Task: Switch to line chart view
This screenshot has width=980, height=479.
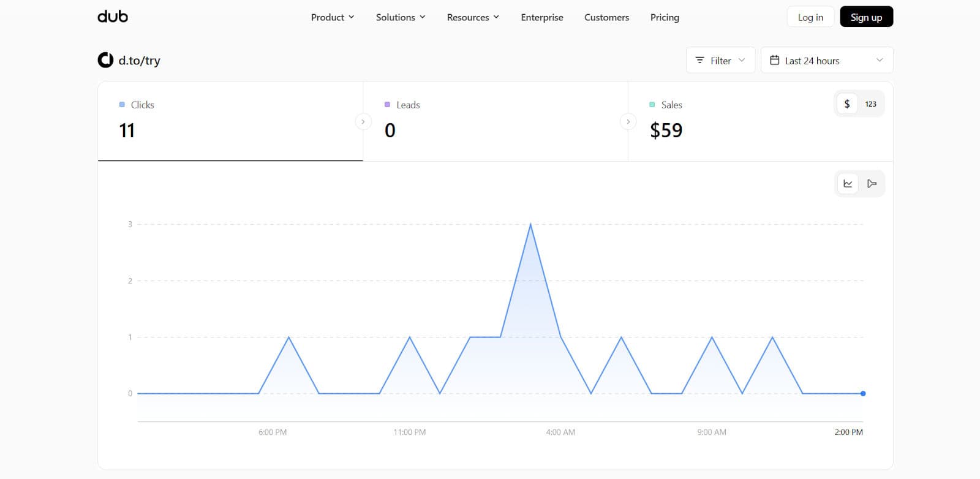Action: 848,183
